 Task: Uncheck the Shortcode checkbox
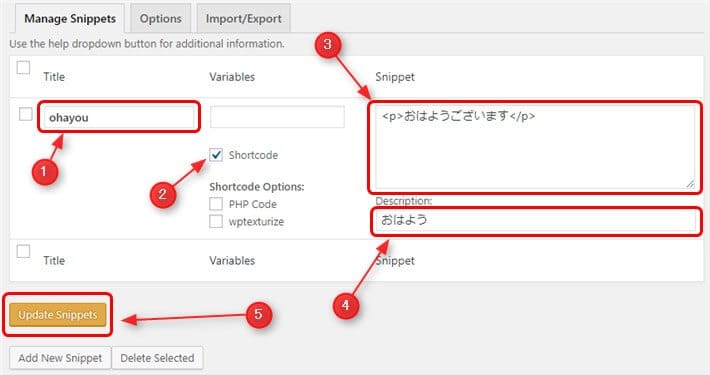[x=216, y=154]
